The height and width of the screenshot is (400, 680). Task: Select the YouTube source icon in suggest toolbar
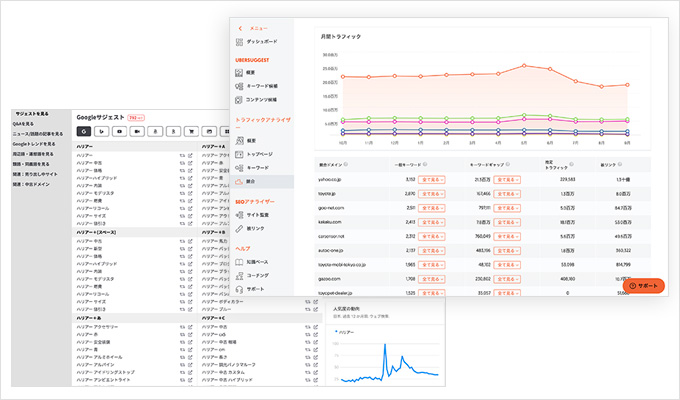[119, 131]
